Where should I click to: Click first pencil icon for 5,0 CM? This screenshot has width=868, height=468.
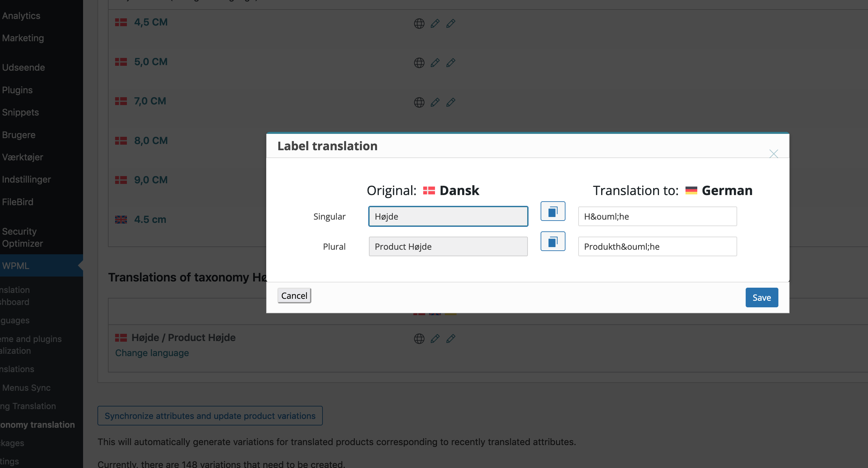[435, 63]
